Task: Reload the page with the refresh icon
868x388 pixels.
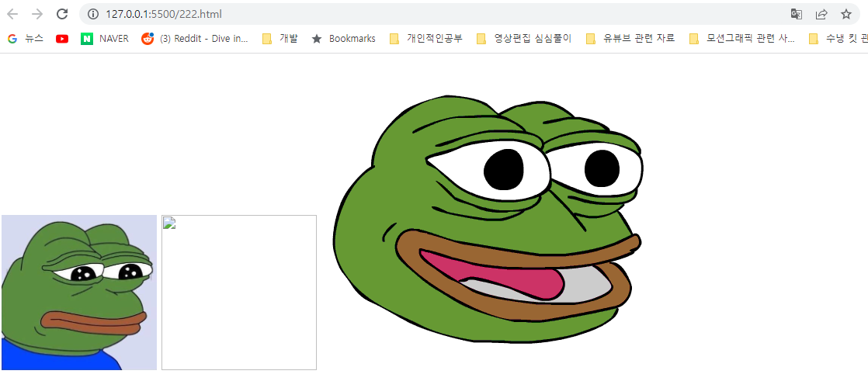Action: pyautogui.click(x=63, y=14)
